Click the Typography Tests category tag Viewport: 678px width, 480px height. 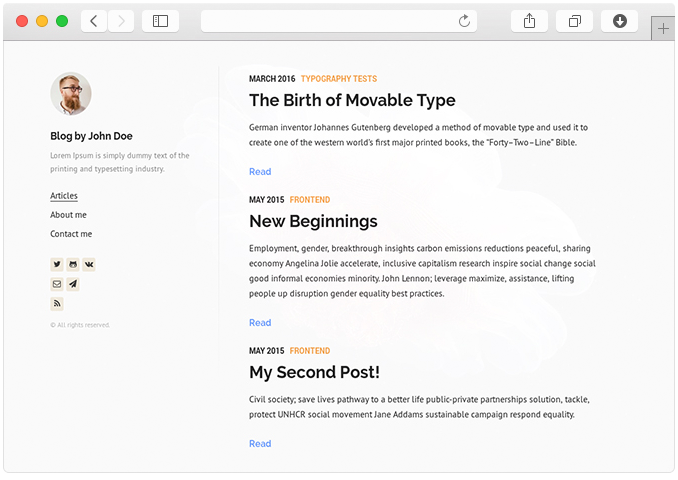point(339,79)
